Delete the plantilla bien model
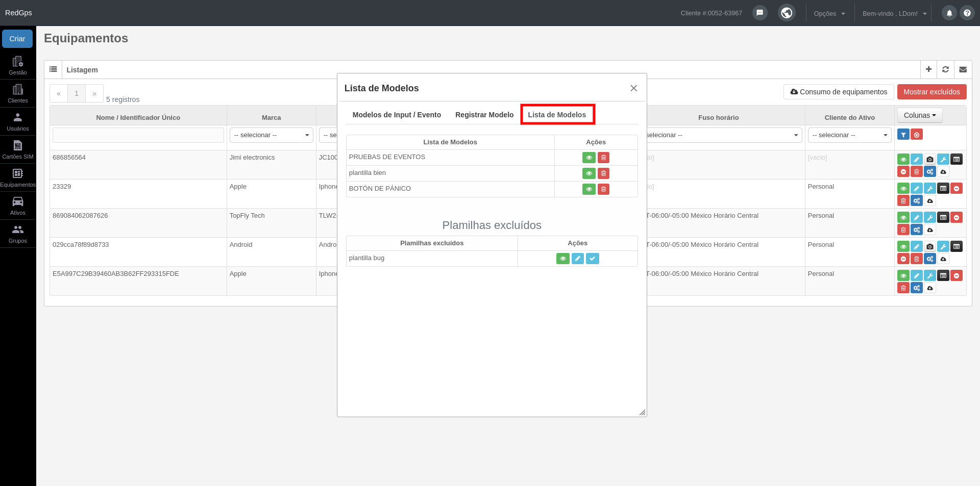Viewport: 980px width, 486px height. [x=603, y=173]
